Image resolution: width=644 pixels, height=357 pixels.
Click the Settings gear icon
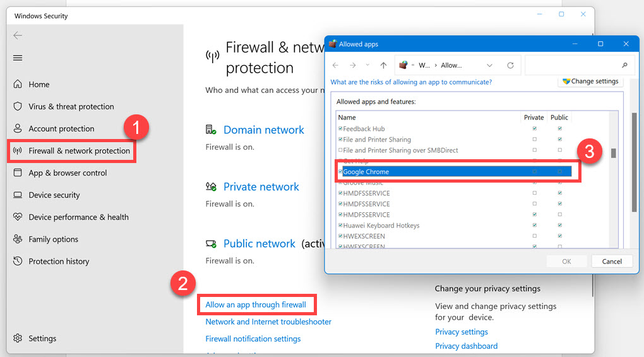coord(18,339)
